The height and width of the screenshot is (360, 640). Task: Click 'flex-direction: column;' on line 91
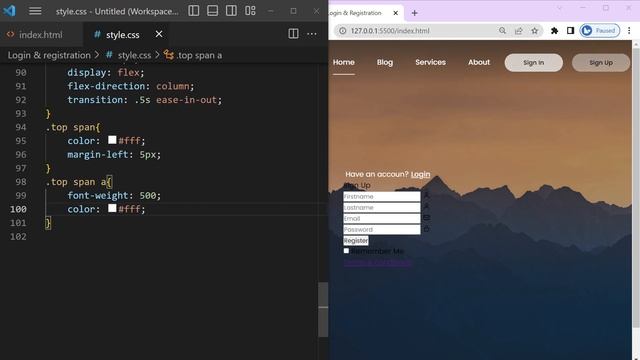(x=131, y=86)
